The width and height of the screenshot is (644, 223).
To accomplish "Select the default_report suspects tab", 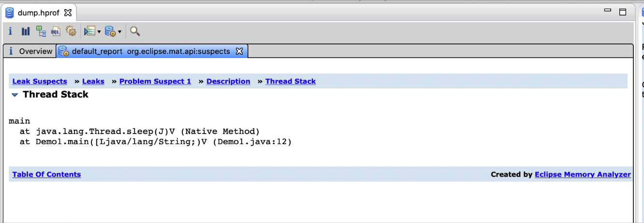I will pyautogui.click(x=151, y=51).
